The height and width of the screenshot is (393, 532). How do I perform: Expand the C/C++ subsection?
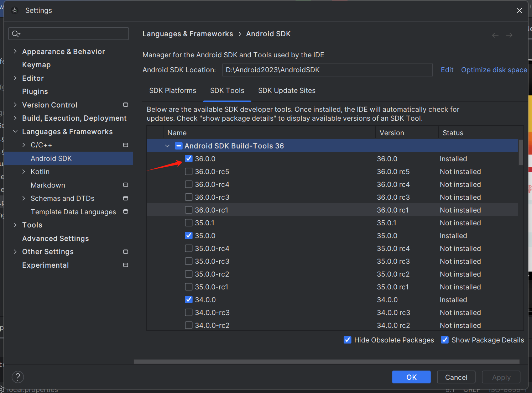(24, 145)
